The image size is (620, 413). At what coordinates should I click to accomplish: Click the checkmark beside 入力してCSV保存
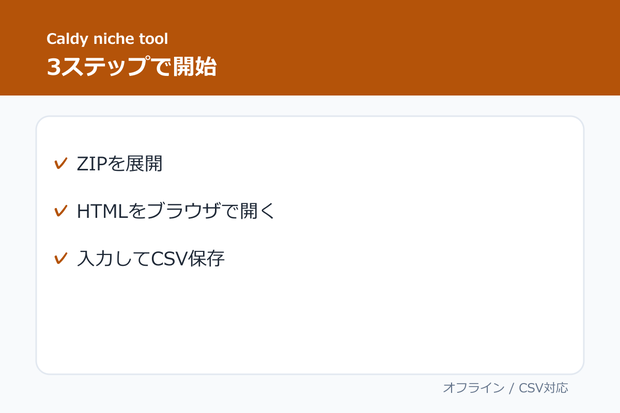(x=60, y=258)
